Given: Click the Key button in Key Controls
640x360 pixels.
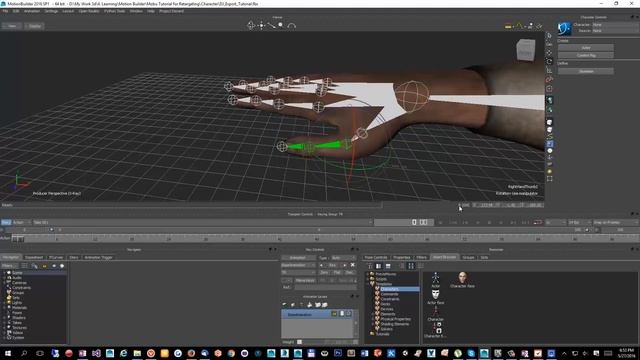Looking at the screenshot, I should 333,265.
